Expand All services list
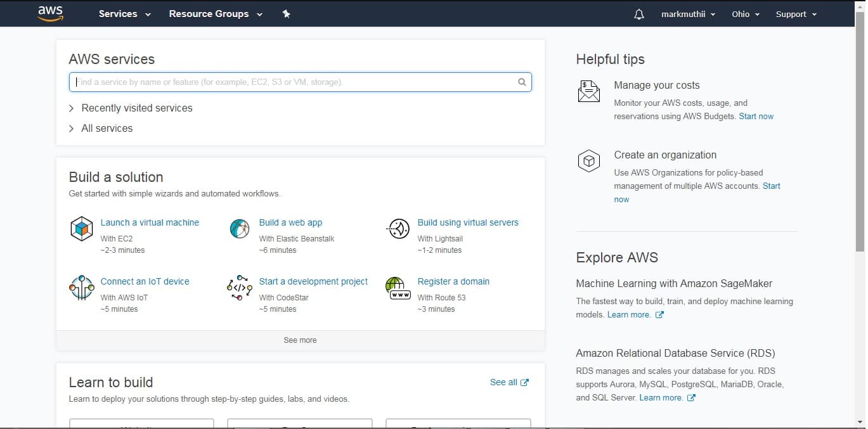Viewport: 868px width, 429px height. coord(101,128)
